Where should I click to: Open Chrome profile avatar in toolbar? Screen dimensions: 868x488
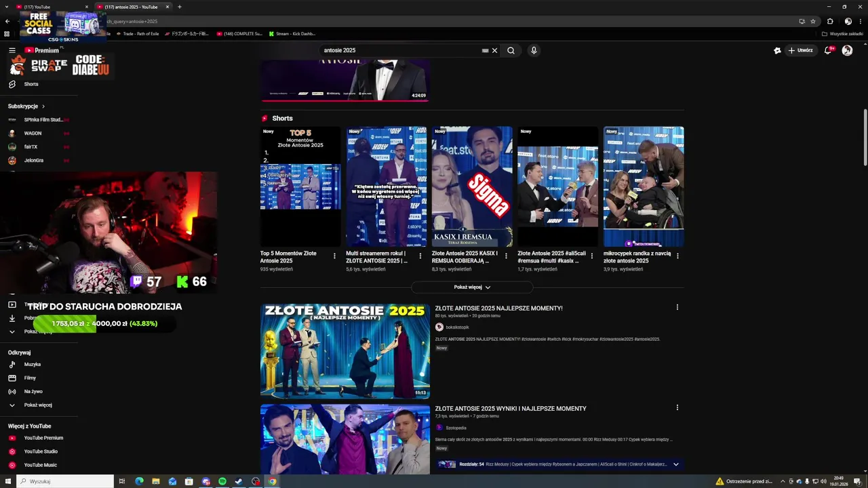point(848,21)
